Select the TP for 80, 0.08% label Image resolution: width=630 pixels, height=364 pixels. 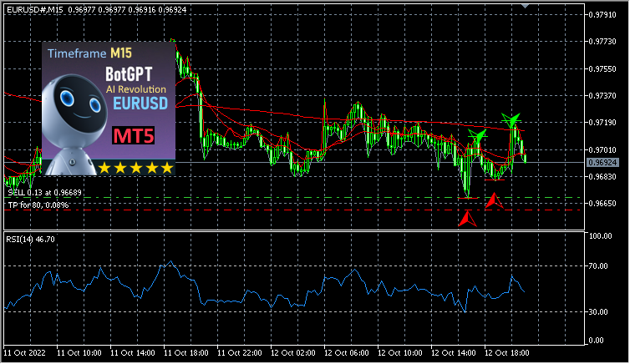(x=38, y=205)
